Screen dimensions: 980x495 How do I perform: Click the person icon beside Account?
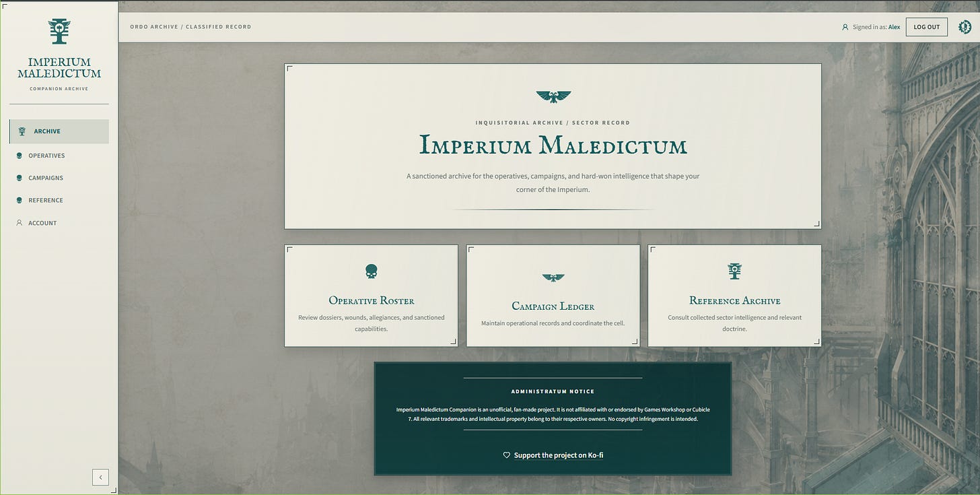(19, 222)
